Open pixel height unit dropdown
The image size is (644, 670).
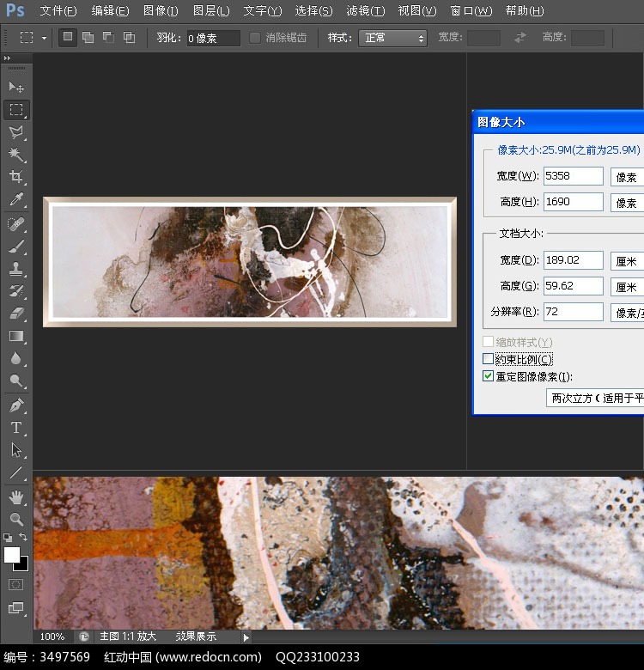pyautogui.click(x=627, y=202)
